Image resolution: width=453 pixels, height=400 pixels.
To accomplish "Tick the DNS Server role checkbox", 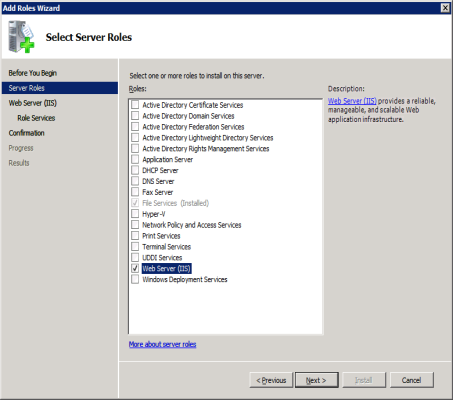I will click(x=135, y=181).
